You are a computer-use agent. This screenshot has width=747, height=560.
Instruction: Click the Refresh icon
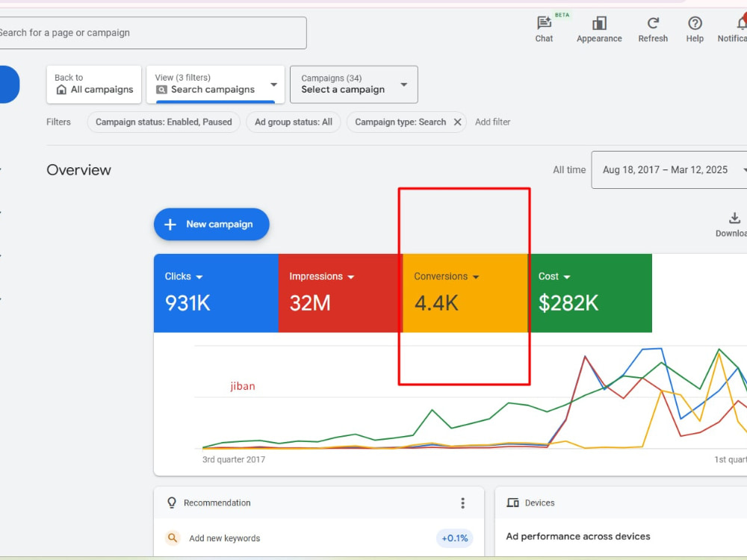pyautogui.click(x=653, y=23)
